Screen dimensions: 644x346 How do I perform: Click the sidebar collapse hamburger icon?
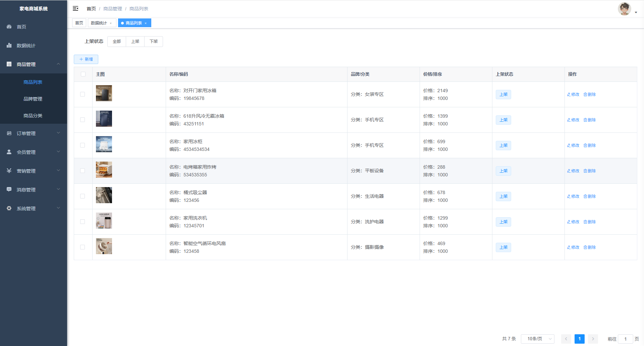click(x=75, y=8)
